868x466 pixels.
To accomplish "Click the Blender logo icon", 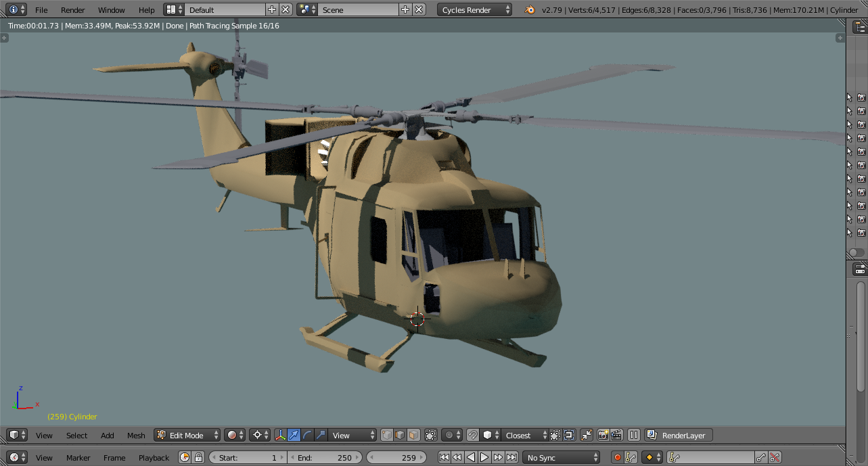I will click(x=530, y=10).
